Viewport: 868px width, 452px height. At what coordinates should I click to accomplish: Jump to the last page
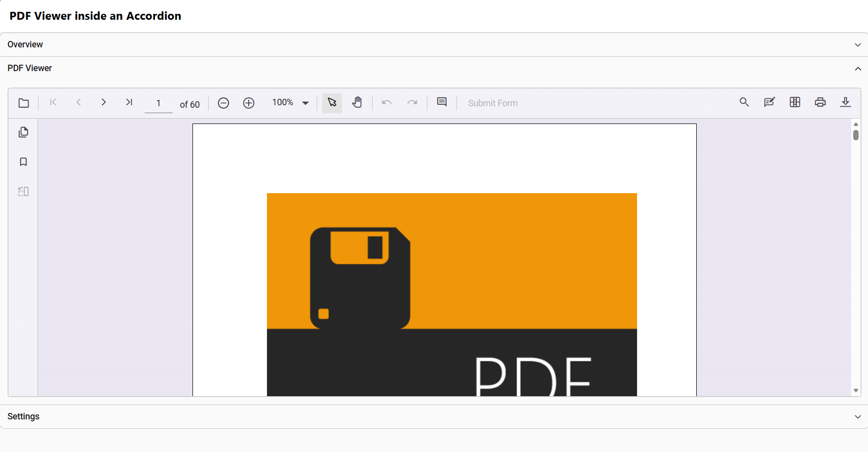(x=129, y=102)
